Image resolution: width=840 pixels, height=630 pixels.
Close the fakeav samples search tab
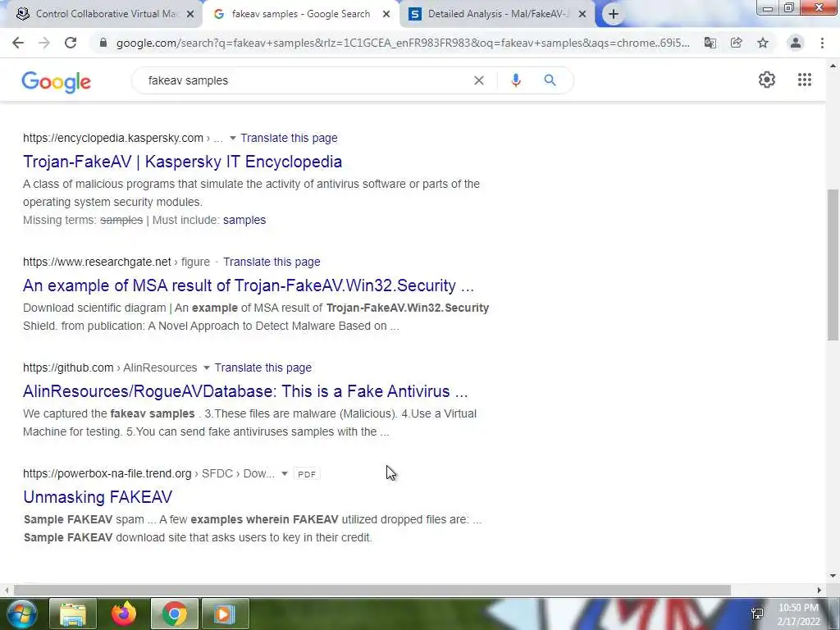(386, 15)
